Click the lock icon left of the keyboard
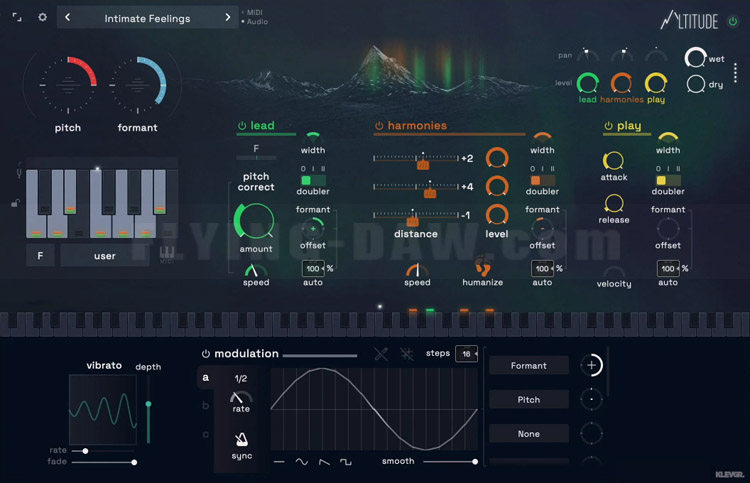 (x=16, y=203)
